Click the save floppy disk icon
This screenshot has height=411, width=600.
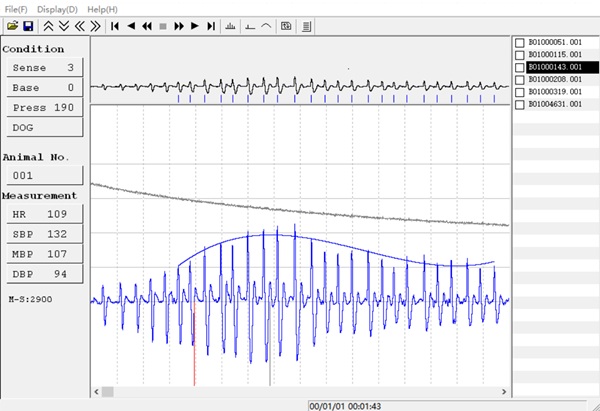coord(27,25)
